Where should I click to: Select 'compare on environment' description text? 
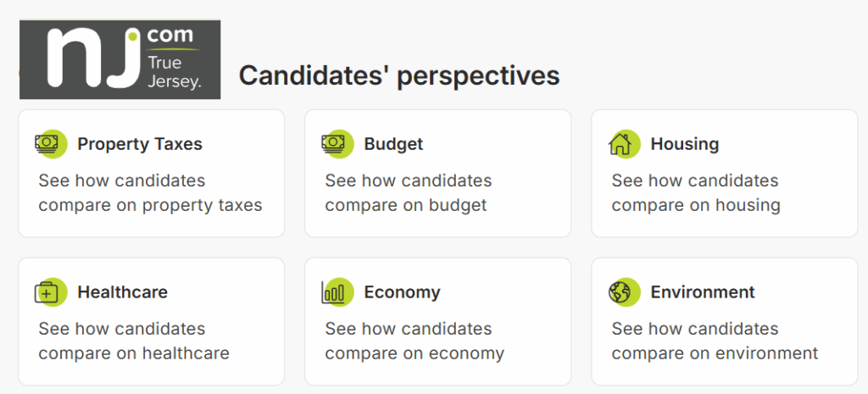coord(715,353)
